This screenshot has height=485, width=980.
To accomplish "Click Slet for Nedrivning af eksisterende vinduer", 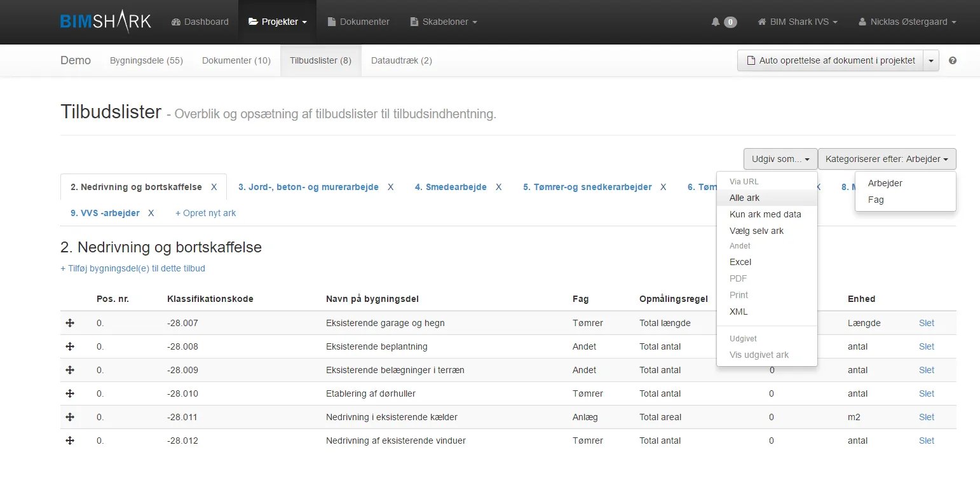I will [927, 441].
